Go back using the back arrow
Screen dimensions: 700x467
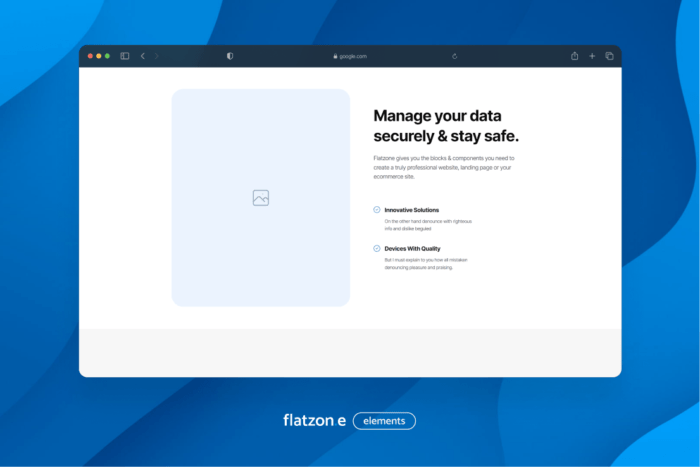click(142, 56)
